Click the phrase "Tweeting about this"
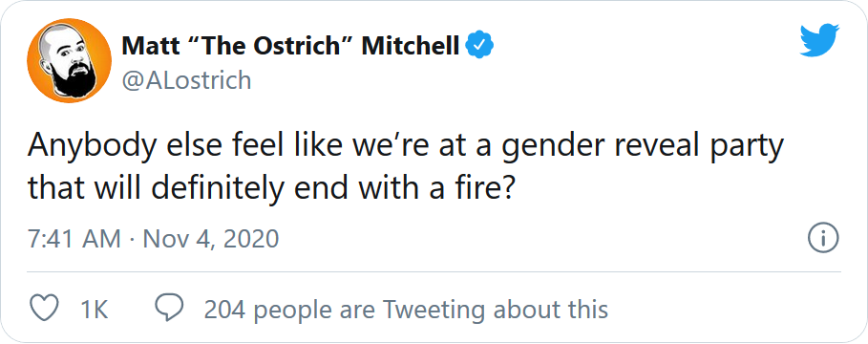Image resolution: width=868 pixels, height=344 pixels. pos(495,310)
